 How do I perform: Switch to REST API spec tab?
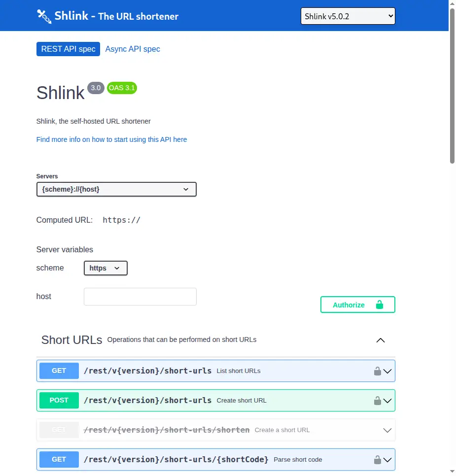pos(68,49)
